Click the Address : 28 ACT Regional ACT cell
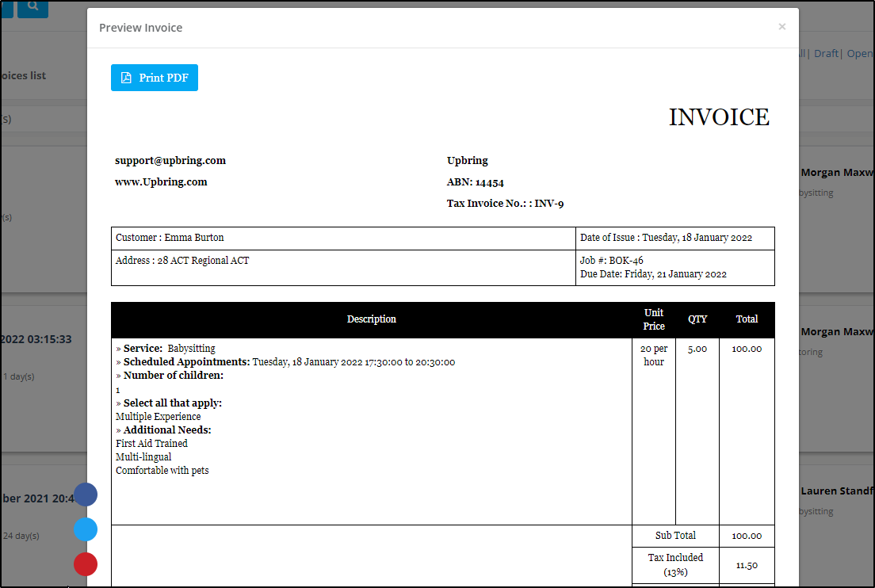Screen dimensions: 875x588 point(343,268)
